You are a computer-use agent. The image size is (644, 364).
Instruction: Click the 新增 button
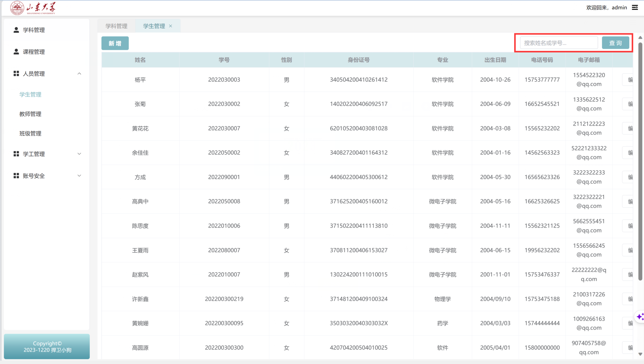(x=115, y=43)
